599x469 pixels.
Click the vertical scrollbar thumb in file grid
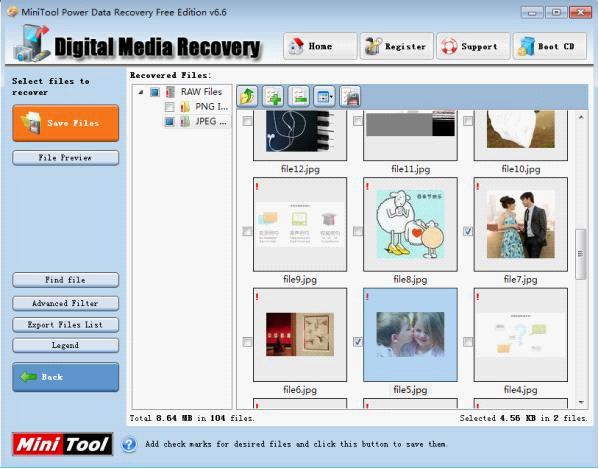(581, 254)
